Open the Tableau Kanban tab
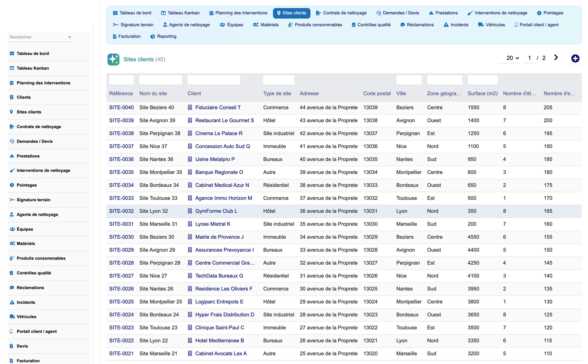Viewport: 588px width, 364px height. click(180, 13)
